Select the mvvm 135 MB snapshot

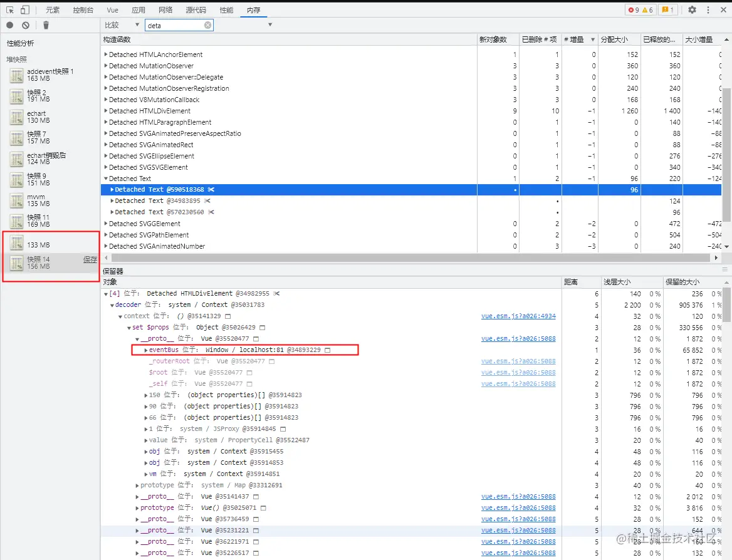(50, 200)
